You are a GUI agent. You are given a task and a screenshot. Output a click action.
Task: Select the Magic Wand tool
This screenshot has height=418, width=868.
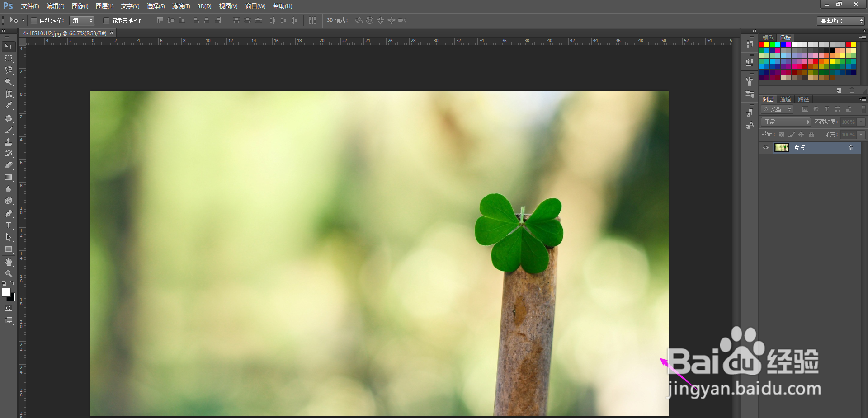9,82
